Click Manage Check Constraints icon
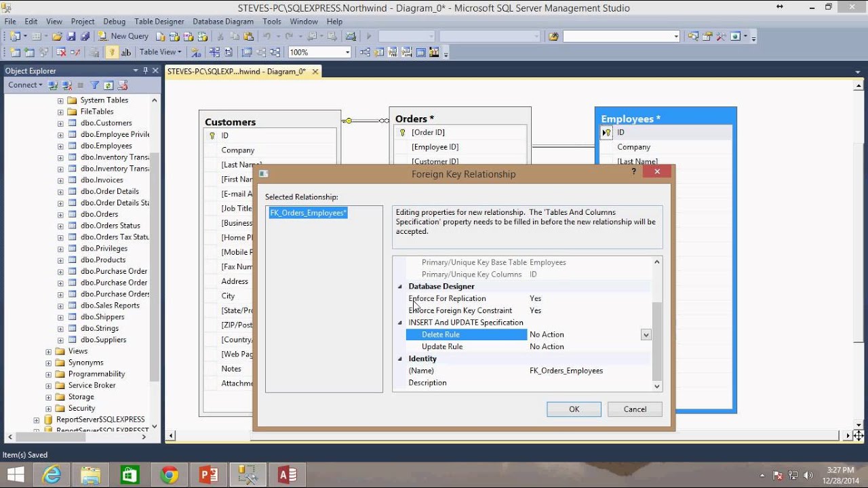Screen dimensions: 868x488 point(421,52)
